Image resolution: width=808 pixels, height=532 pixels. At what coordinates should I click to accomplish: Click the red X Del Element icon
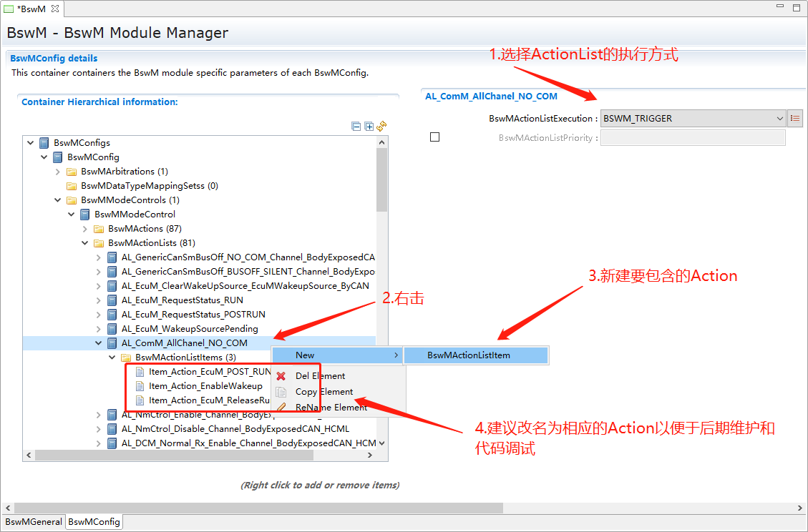click(x=281, y=376)
